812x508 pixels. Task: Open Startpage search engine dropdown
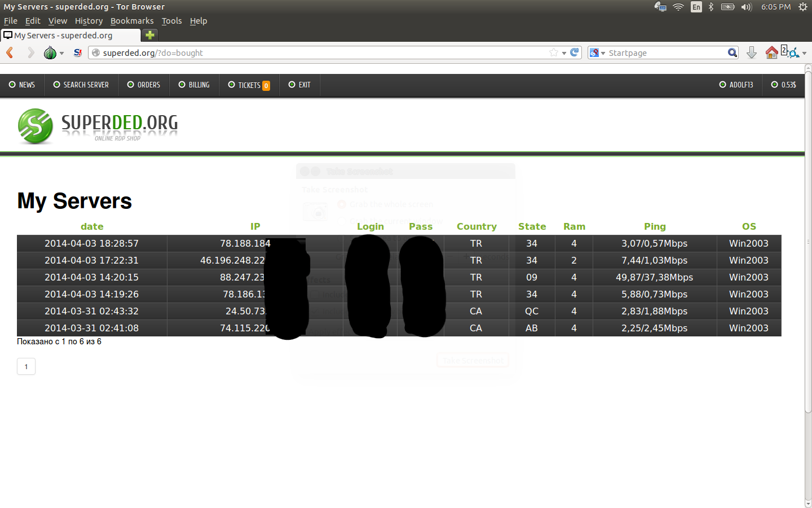pos(597,52)
